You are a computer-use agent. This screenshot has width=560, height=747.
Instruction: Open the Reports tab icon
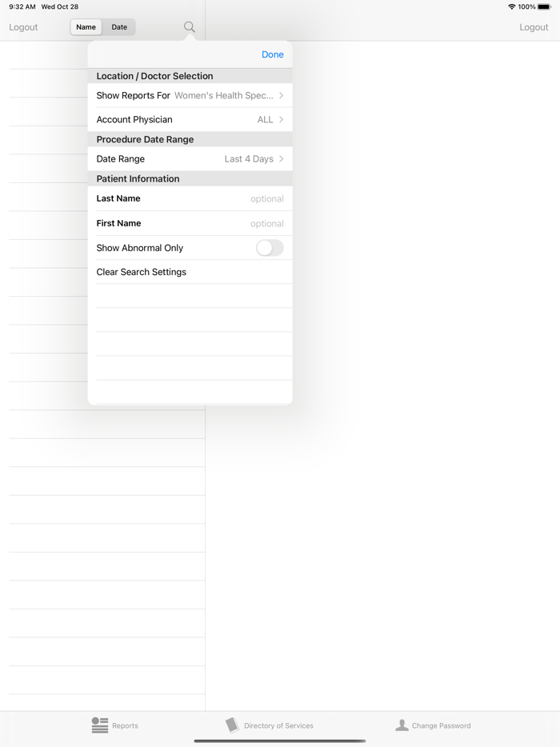point(100,725)
